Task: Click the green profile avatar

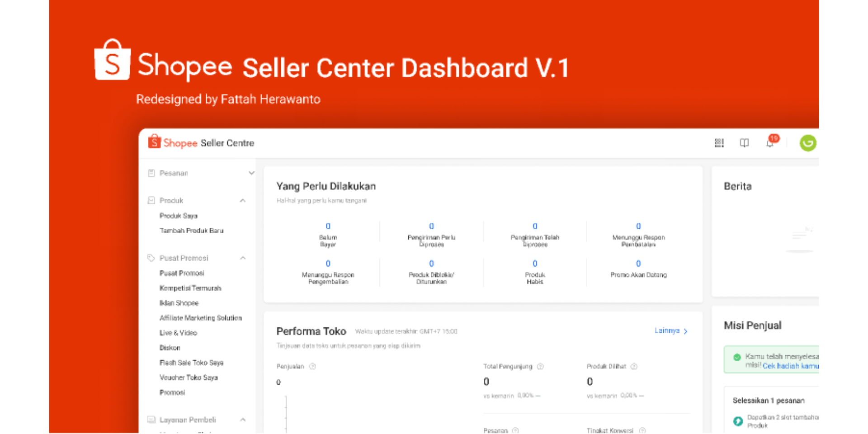Action: click(x=808, y=143)
